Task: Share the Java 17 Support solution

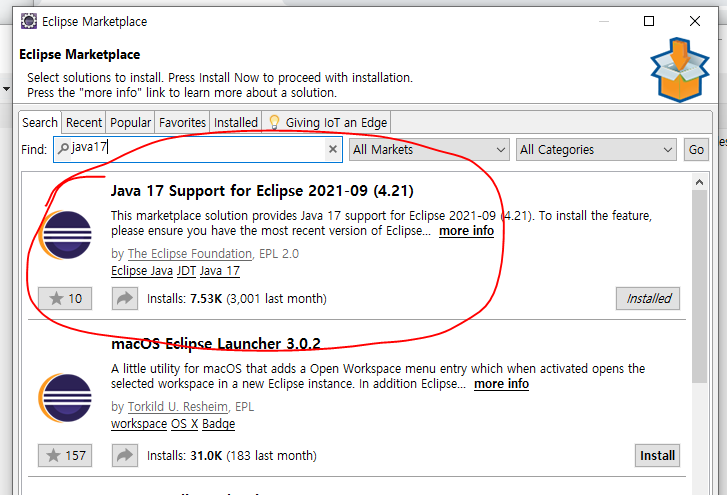Action: click(x=125, y=298)
